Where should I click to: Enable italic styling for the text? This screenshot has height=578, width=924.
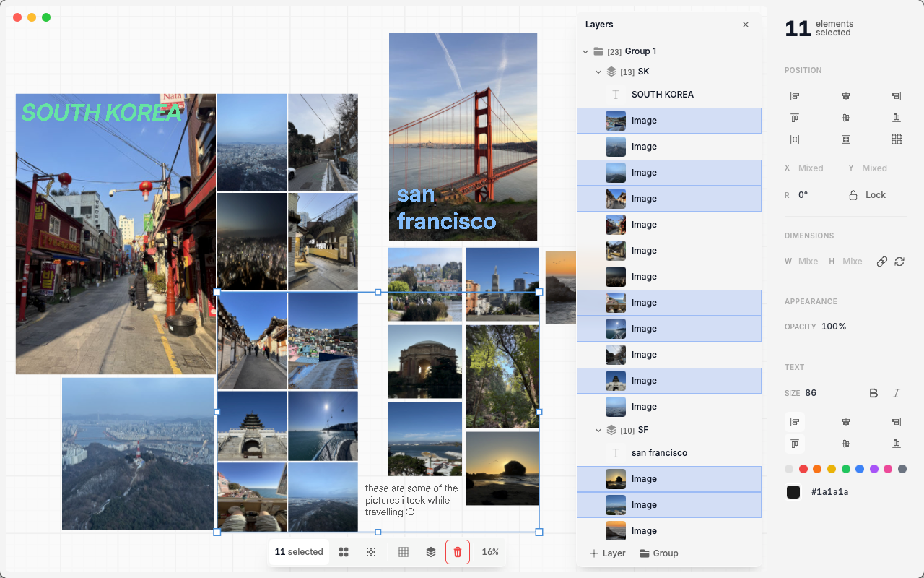coord(896,393)
